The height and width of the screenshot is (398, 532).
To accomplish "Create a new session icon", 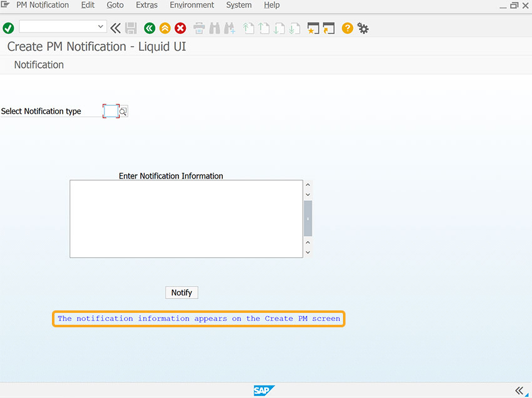I will point(313,28).
